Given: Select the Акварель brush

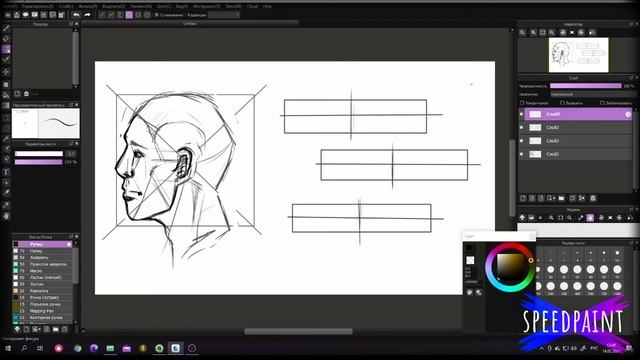Looking at the screenshot, I should click(42, 258).
